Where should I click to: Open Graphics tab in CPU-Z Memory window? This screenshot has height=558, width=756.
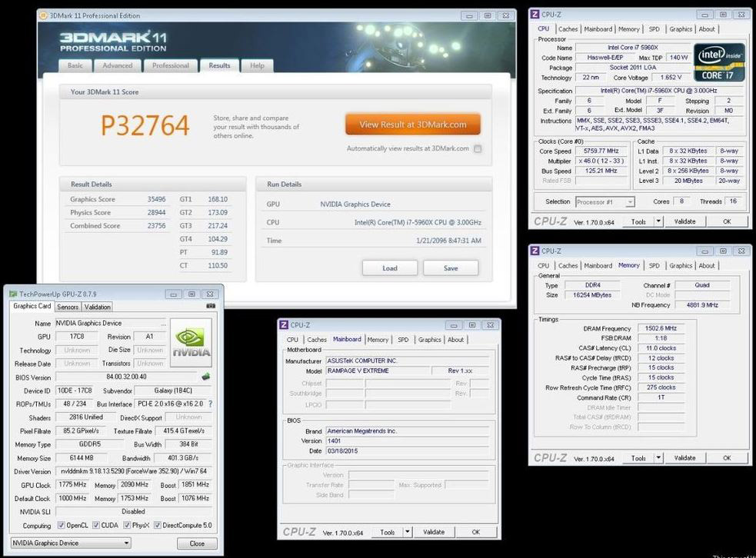tap(681, 265)
